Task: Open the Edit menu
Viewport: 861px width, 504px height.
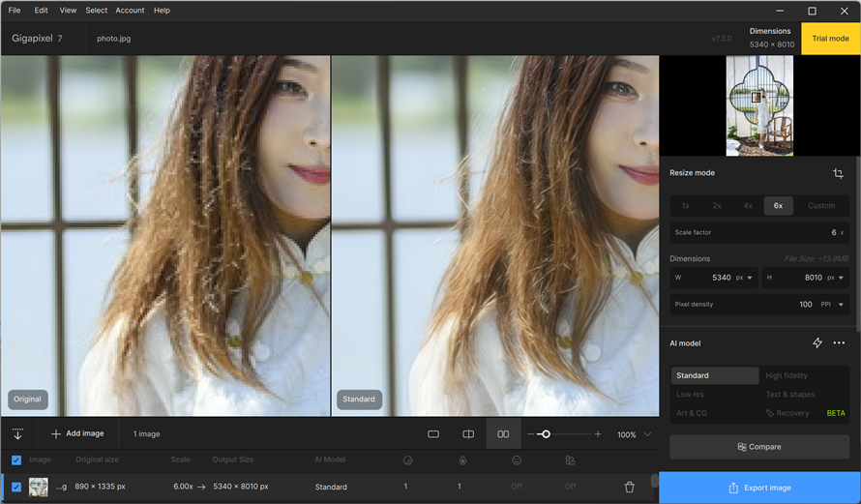Action: point(42,11)
